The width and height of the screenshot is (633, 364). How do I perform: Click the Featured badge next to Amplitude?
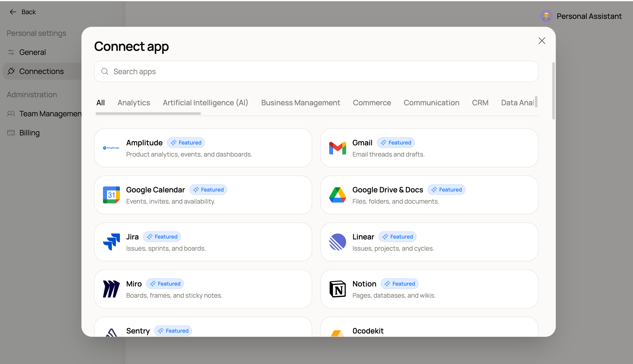pos(186,143)
